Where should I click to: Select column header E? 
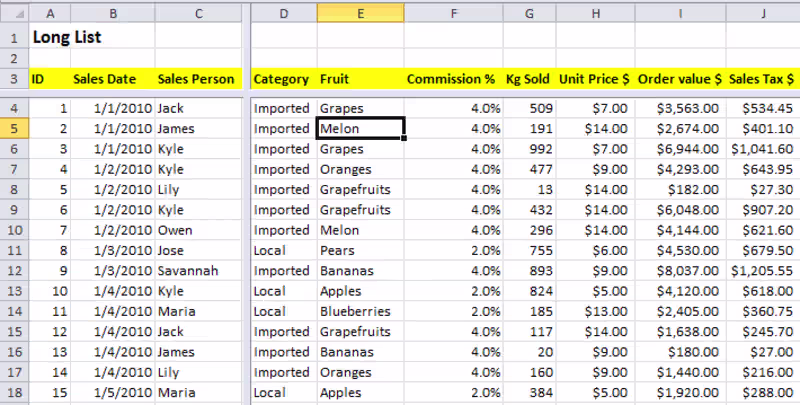point(360,13)
